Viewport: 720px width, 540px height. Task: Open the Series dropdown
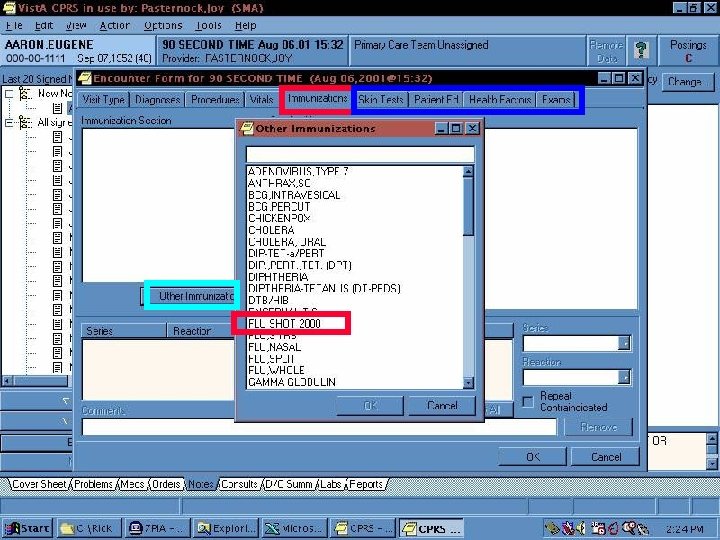pos(624,343)
